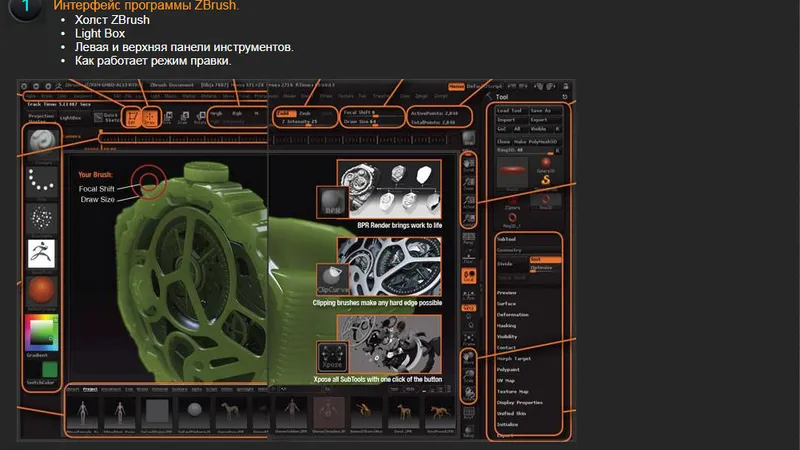Pick a hue in the color picker square
Viewport: 800px width, 450px height.
point(41,332)
